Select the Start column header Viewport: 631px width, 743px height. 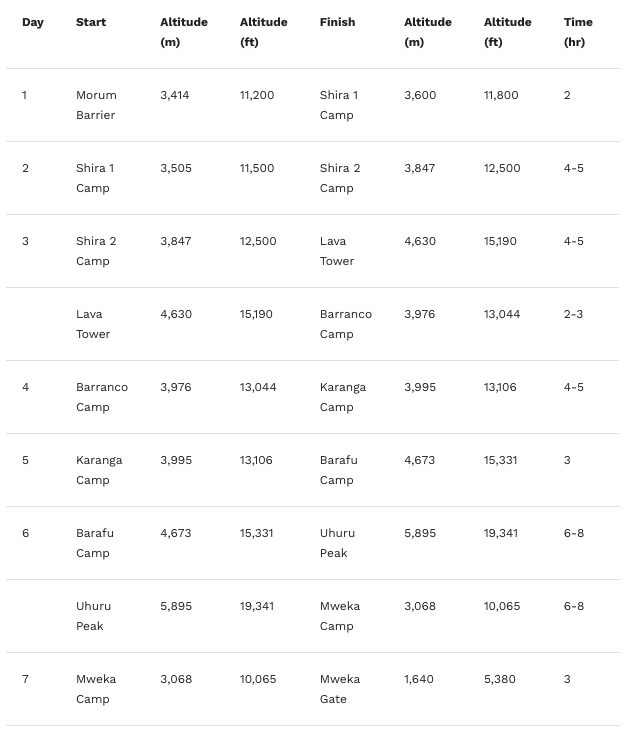point(91,22)
